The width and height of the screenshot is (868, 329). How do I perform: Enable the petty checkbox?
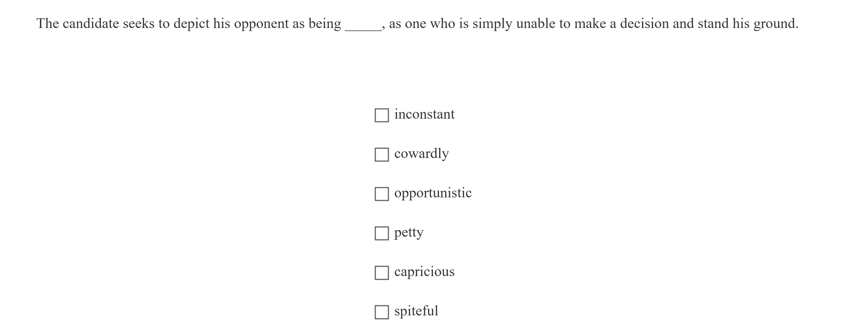[381, 233]
